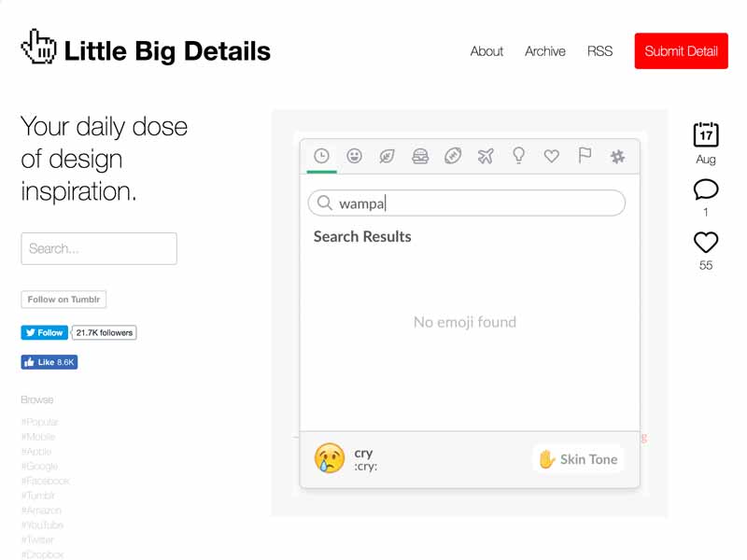Follow the blog on Tumblr
Screen dimensions: 747x560
(63, 300)
